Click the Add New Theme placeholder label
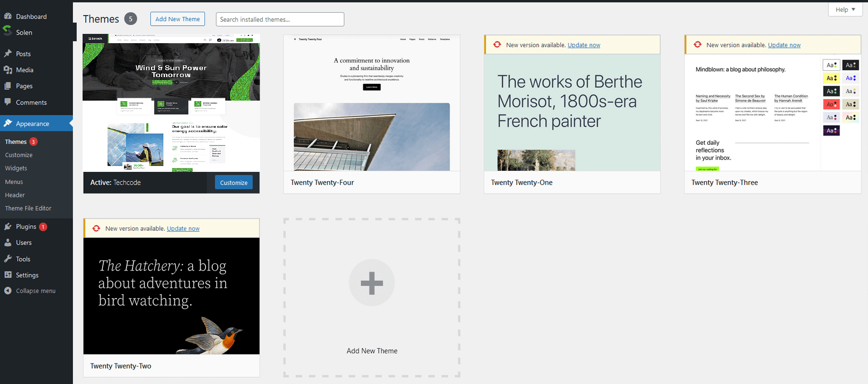This screenshot has width=868, height=384. click(x=372, y=351)
